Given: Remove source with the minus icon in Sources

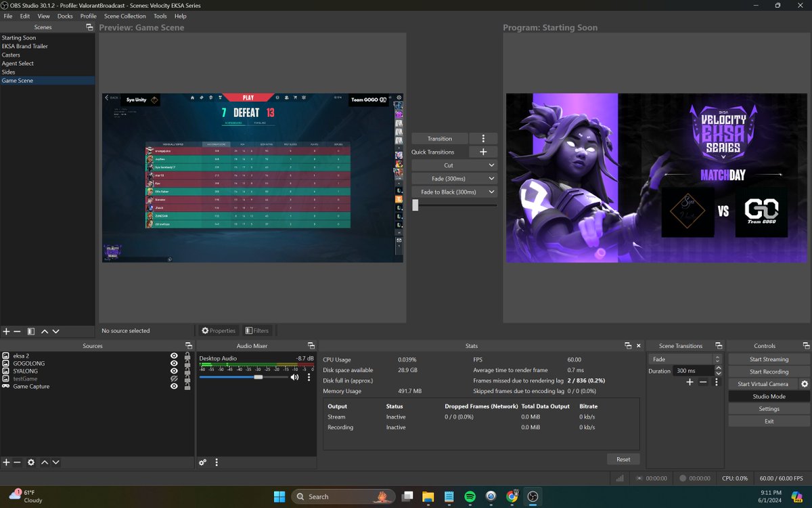Looking at the screenshot, I should [x=18, y=462].
